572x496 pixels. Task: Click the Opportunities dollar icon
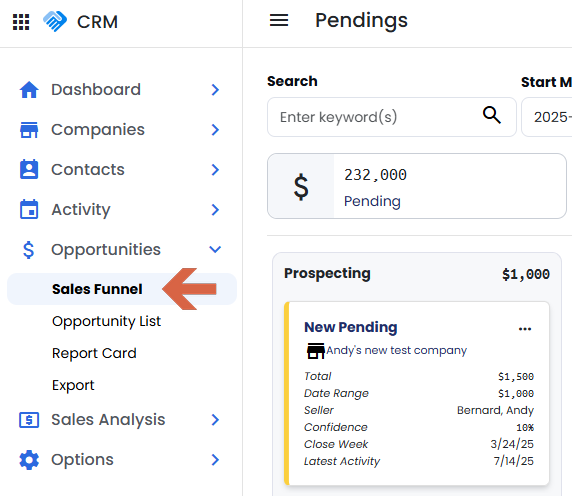pyautogui.click(x=28, y=250)
